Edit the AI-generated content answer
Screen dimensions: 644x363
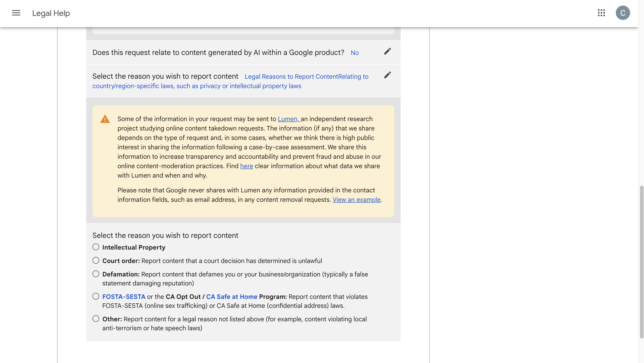tap(388, 51)
